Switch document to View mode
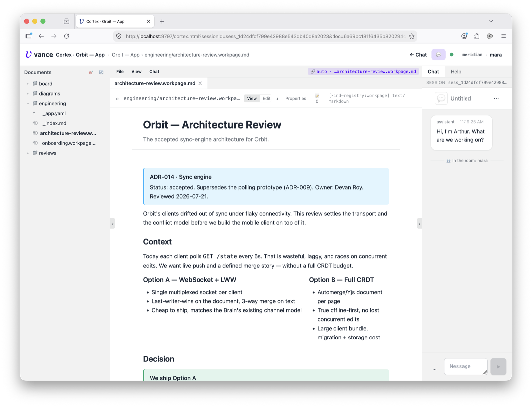 coord(252,98)
